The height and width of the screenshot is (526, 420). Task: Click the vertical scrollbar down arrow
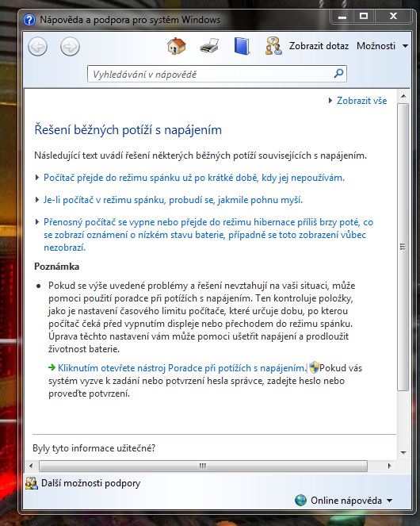403,453
